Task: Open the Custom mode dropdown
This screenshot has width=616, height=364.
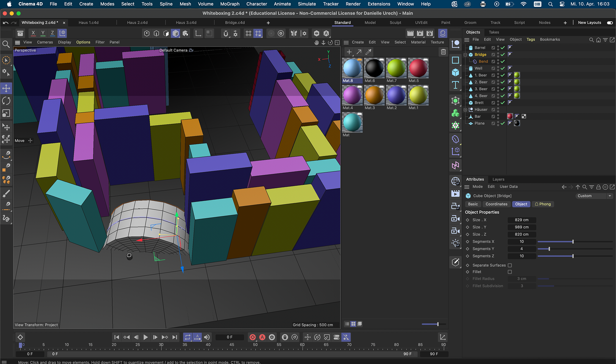Action: pyautogui.click(x=594, y=196)
